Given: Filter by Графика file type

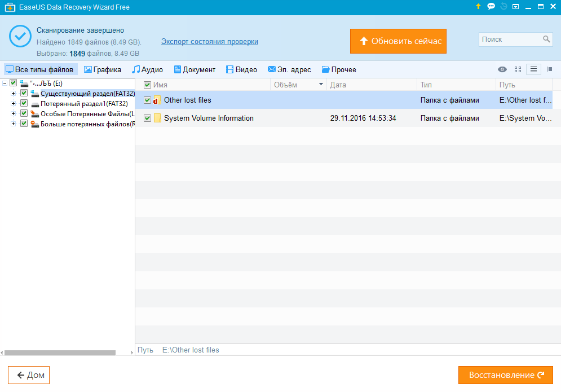Looking at the screenshot, I should [102, 69].
